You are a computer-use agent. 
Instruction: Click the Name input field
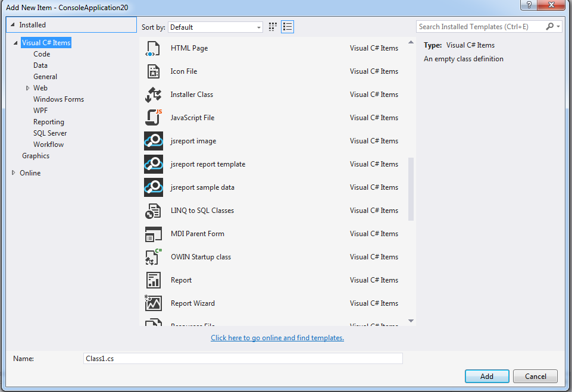click(243, 359)
